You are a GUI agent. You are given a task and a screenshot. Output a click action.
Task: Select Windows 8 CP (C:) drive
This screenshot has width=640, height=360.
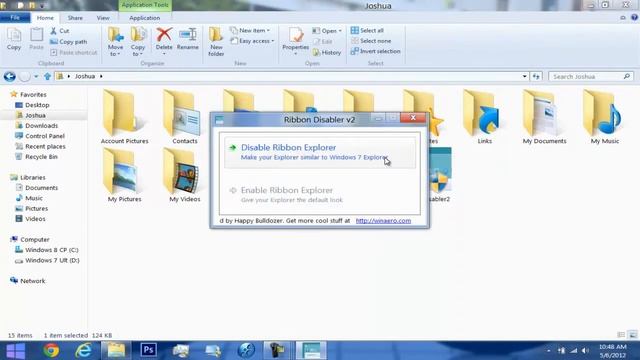tap(52, 250)
